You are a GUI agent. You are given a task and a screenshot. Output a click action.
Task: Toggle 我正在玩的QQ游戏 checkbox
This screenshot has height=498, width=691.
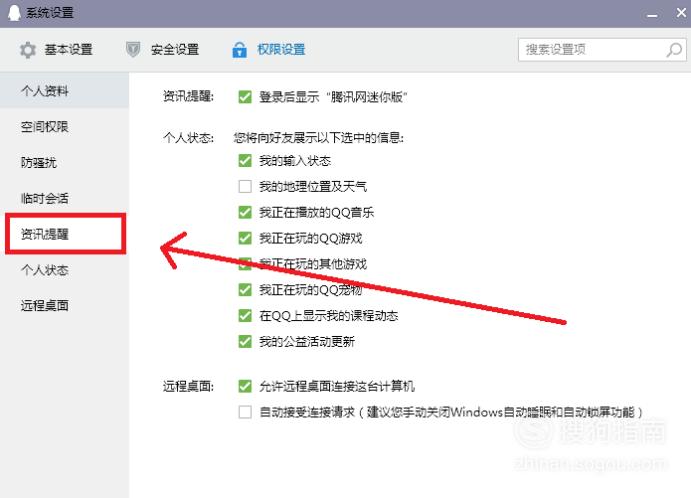point(245,238)
